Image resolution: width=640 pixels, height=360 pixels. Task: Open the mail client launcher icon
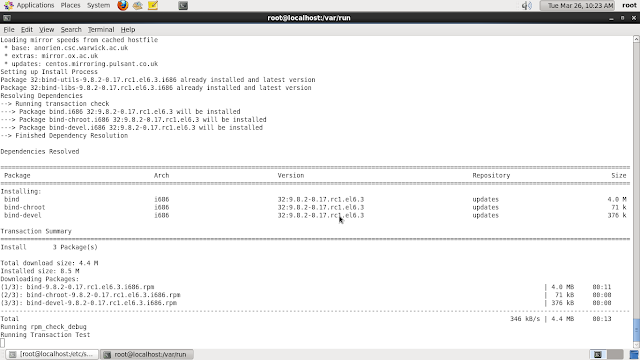coord(138,5)
